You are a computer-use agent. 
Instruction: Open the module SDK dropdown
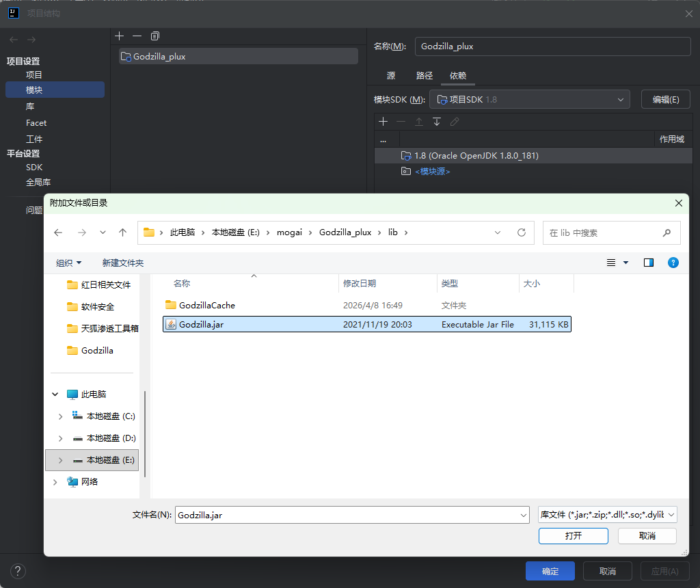click(530, 100)
